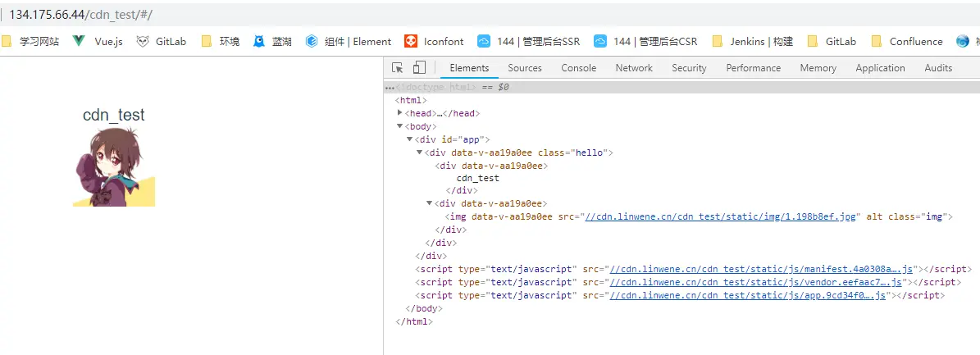Open the Memory tab
This screenshot has height=355, width=980.
tap(818, 68)
